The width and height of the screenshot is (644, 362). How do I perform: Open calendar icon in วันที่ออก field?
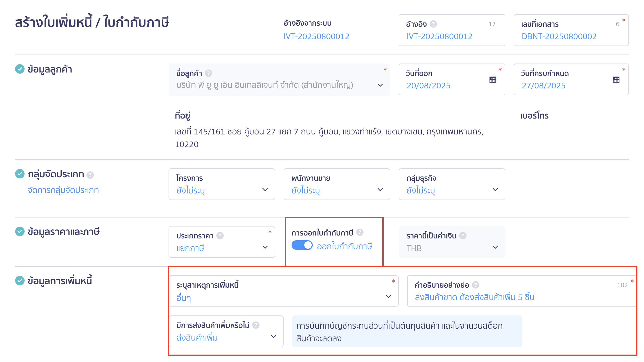(x=492, y=79)
